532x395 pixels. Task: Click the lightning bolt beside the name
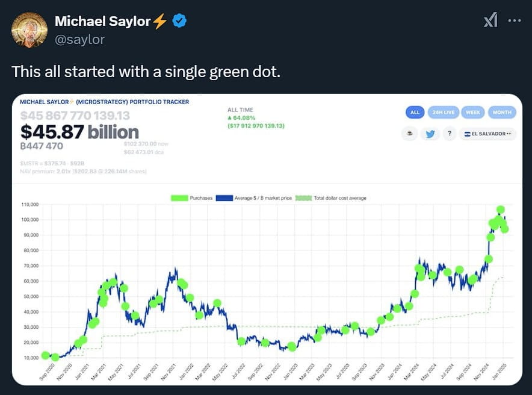coord(160,21)
